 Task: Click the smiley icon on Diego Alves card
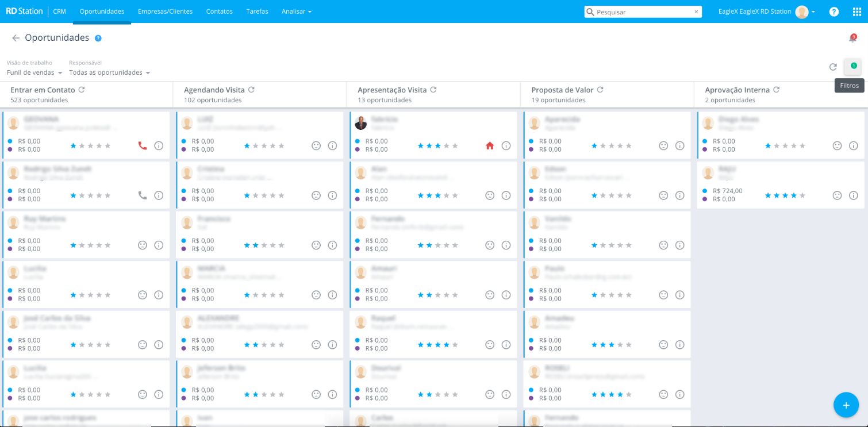point(838,145)
